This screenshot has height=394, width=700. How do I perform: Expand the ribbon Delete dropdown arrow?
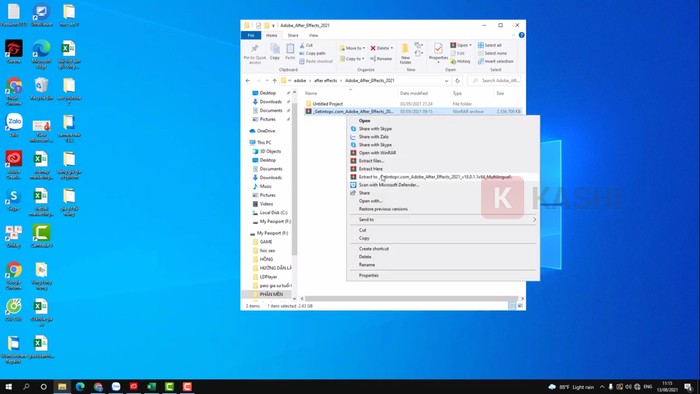click(x=392, y=48)
